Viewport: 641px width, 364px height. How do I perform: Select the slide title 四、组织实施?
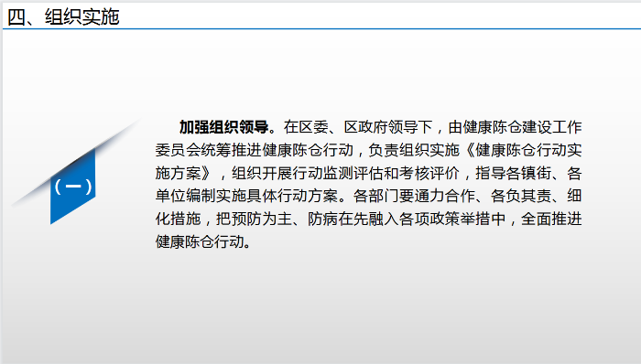[63, 17]
